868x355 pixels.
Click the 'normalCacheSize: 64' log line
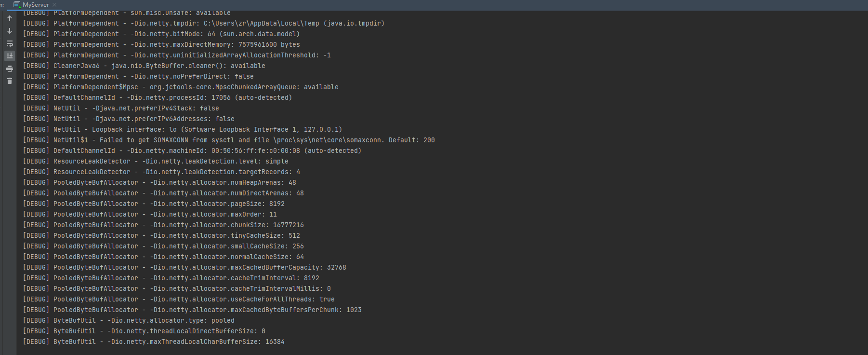pos(163,257)
